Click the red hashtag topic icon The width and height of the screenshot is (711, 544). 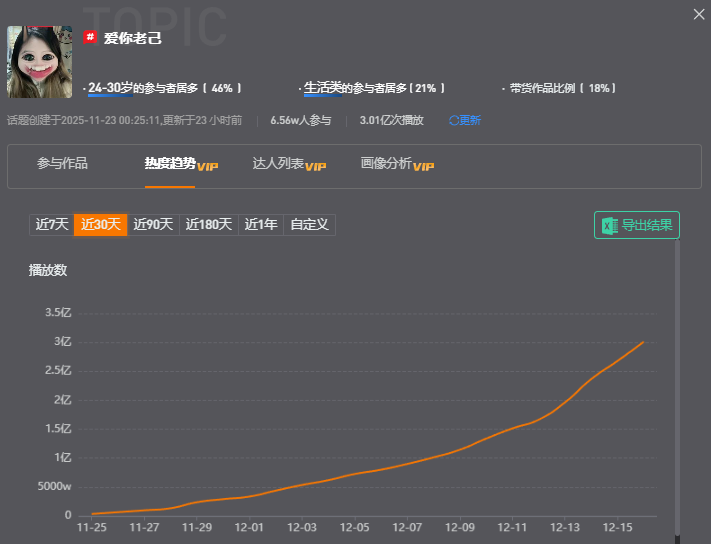click(90, 37)
